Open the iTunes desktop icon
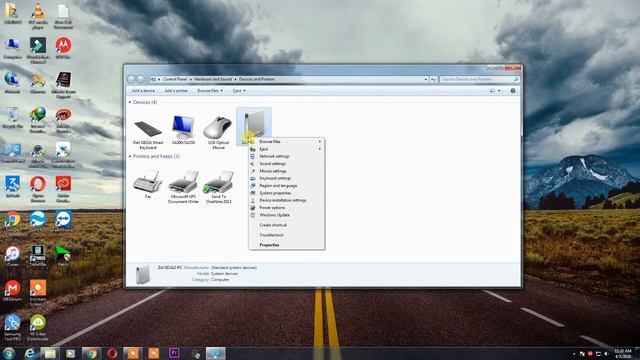 (13, 256)
